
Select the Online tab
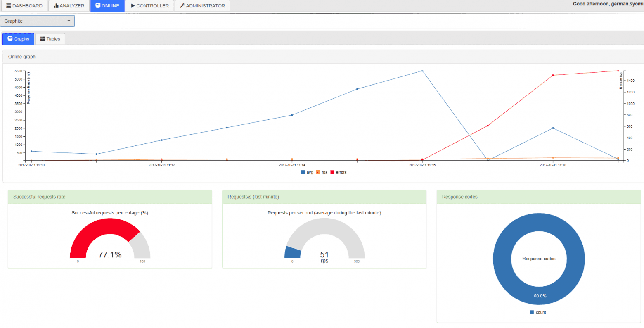click(107, 6)
